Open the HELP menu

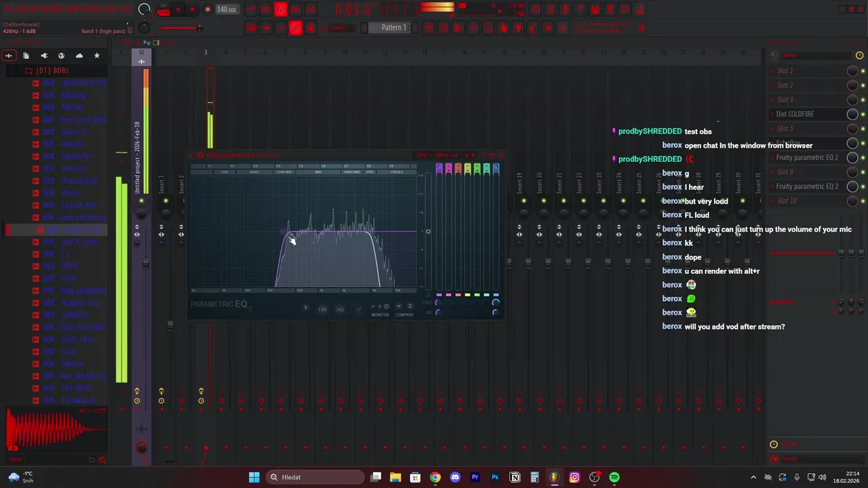coord(127,9)
